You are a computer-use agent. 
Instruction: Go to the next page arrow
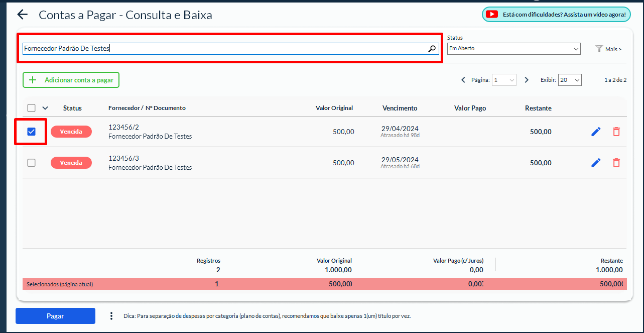[x=527, y=80]
